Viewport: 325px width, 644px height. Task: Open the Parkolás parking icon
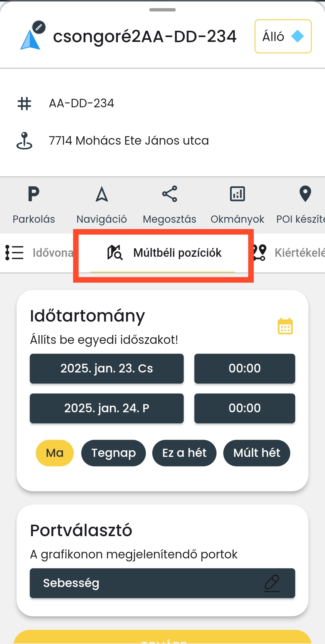(x=34, y=194)
